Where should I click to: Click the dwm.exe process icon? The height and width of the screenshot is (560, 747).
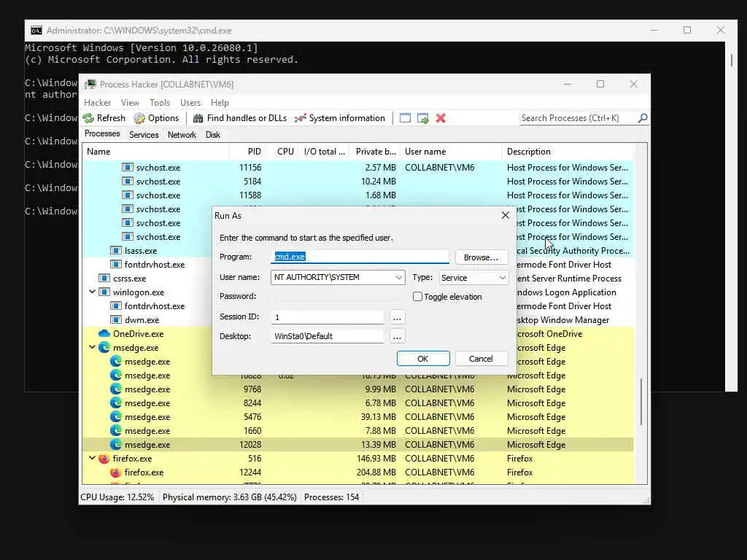(x=116, y=320)
